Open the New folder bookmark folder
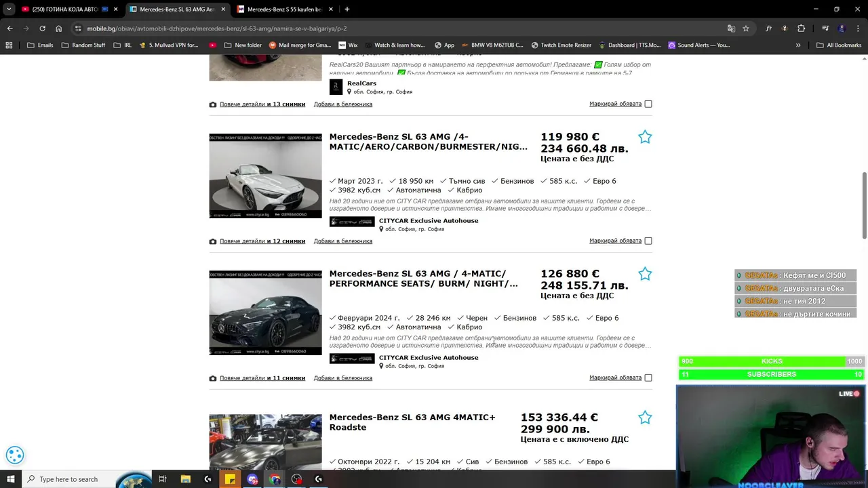The height and width of the screenshot is (488, 868). coord(242,45)
